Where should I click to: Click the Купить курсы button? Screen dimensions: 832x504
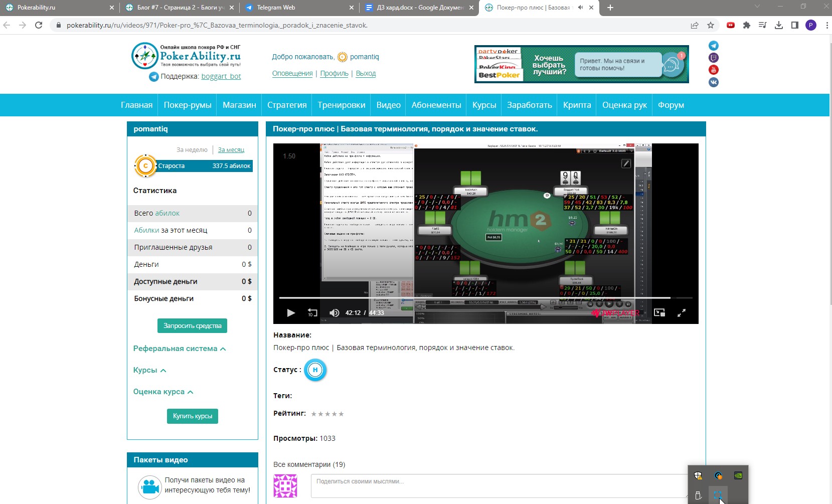coord(193,416)
